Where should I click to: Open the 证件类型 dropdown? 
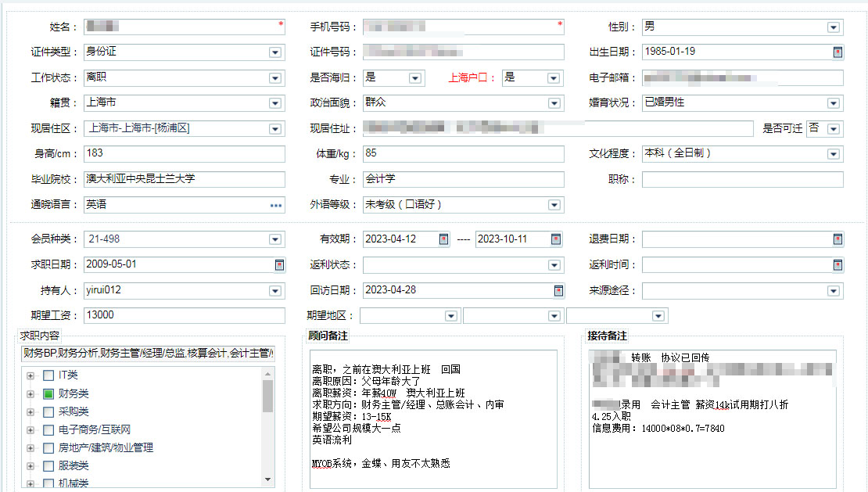275,52
